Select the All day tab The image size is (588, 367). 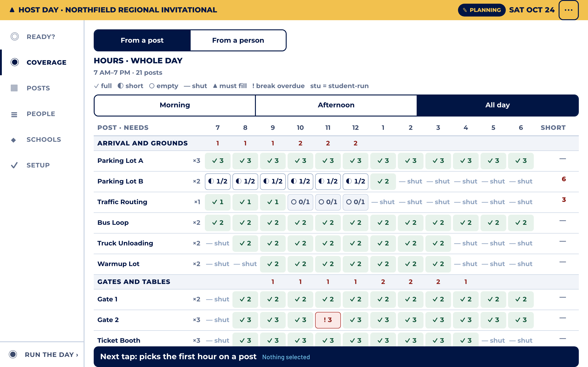coord(497,105)
